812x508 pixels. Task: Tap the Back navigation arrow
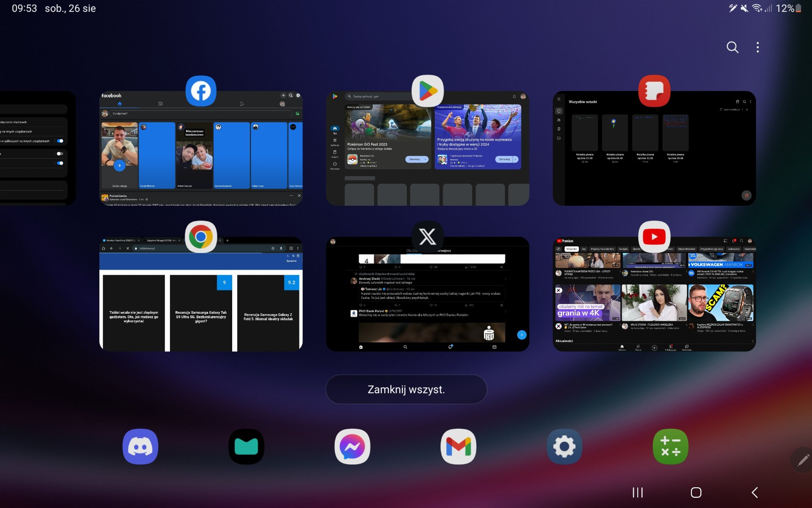tap(755, 492)
